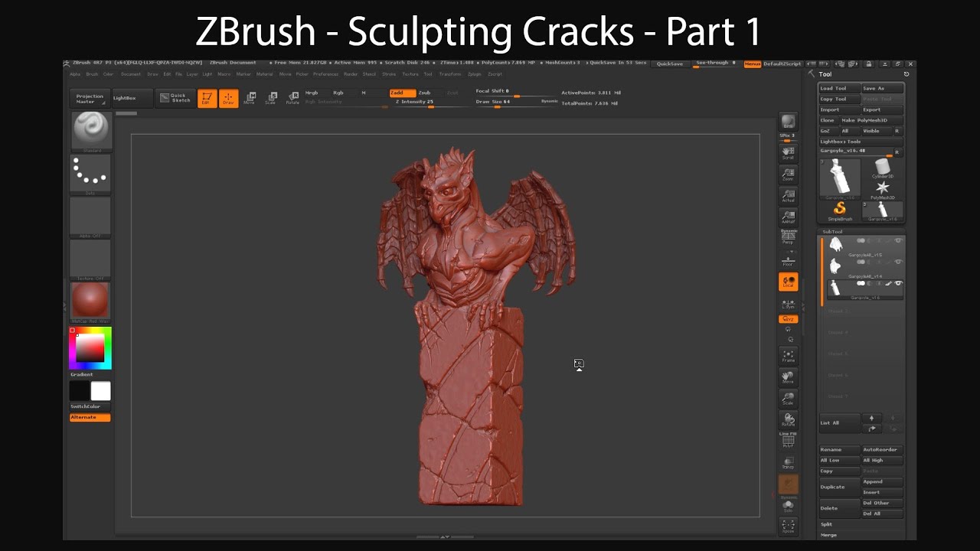Image resolution: width=980 pixels, height=551 pixels.
Task: Move subtool up with arrow button
Action: 871,418
